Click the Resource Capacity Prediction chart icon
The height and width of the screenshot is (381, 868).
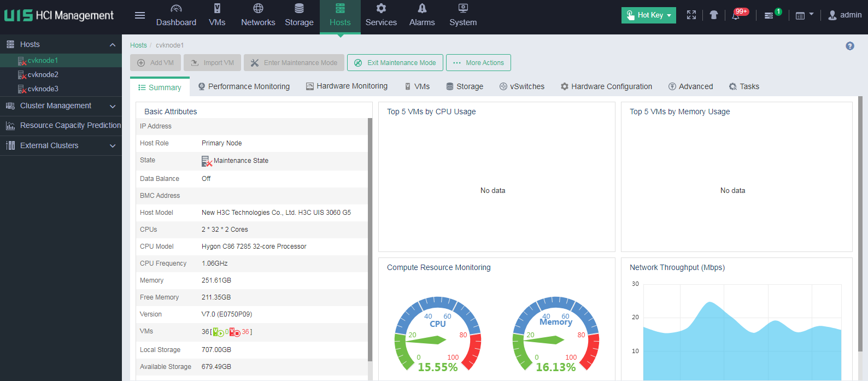pos(10,126)
